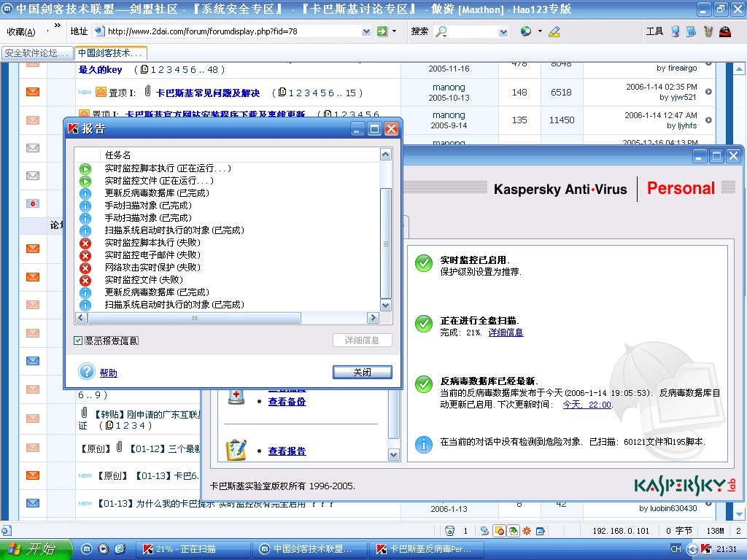Switch to the 安全软件论坛 tab
This screenshot has height=560, width=747.
[37, 52]
